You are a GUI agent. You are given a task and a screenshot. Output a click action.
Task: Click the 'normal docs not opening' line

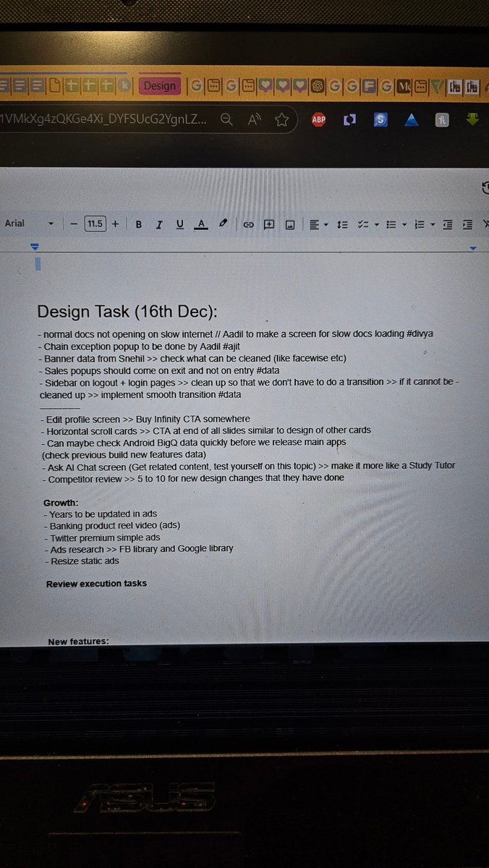click(x=236, y=335)
